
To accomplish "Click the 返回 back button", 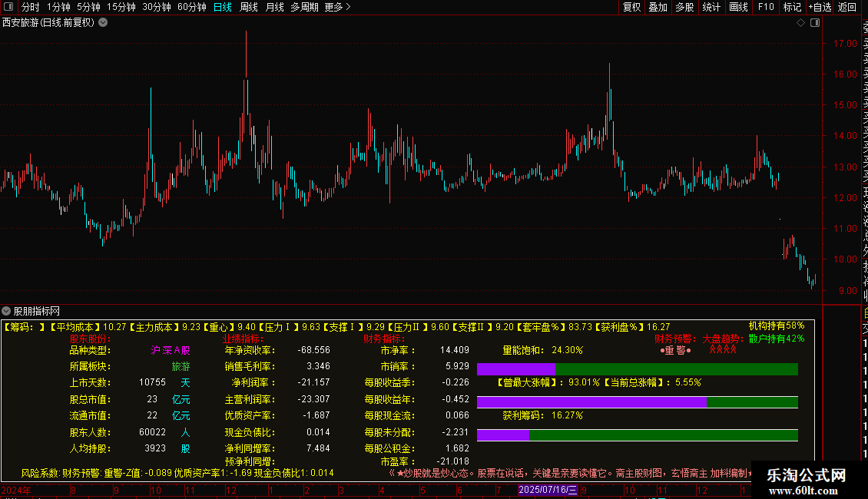I will pyautogui.click(x=846, y=7).
